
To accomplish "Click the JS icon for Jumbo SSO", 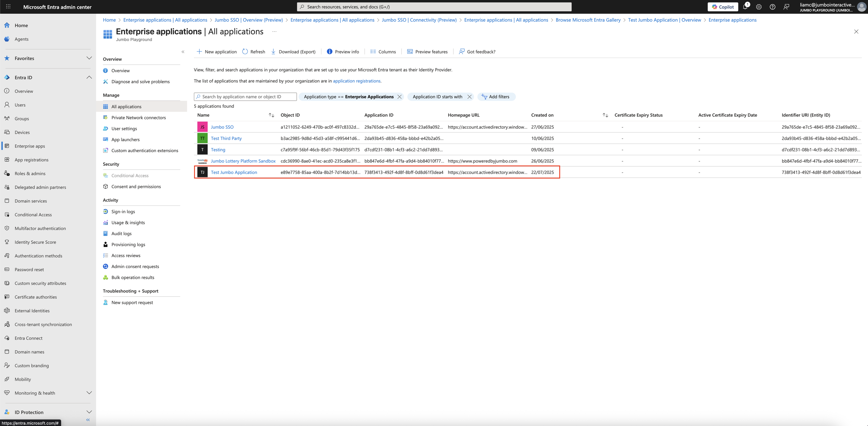I will [x=202, y=127].
